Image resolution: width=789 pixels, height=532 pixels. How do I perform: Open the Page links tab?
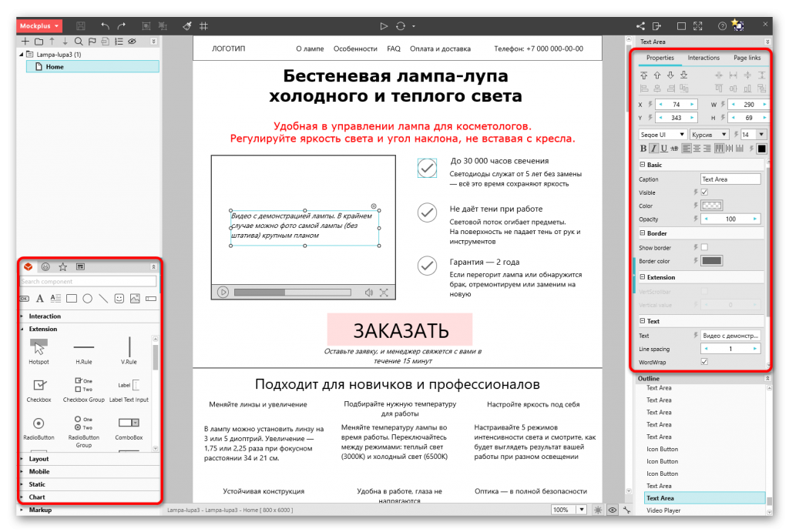click(x=747, y=58)
